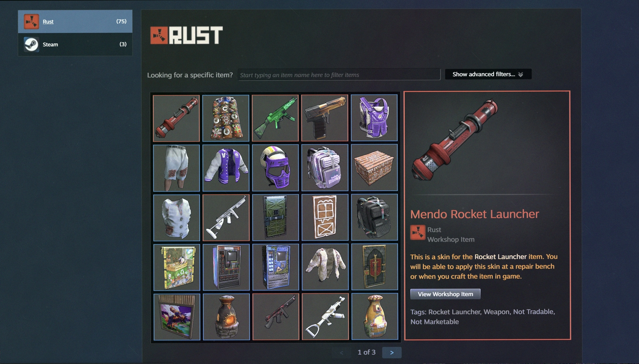The width and height of the screenshot is (639, 364).
Task: Select the golden pistol skin
Action: click(x=324, y=118)
